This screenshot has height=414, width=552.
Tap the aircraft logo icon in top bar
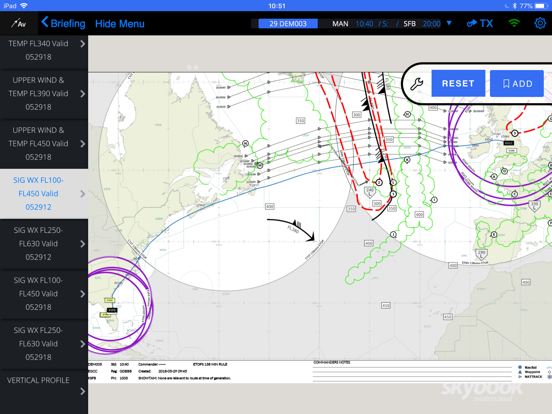18,24
